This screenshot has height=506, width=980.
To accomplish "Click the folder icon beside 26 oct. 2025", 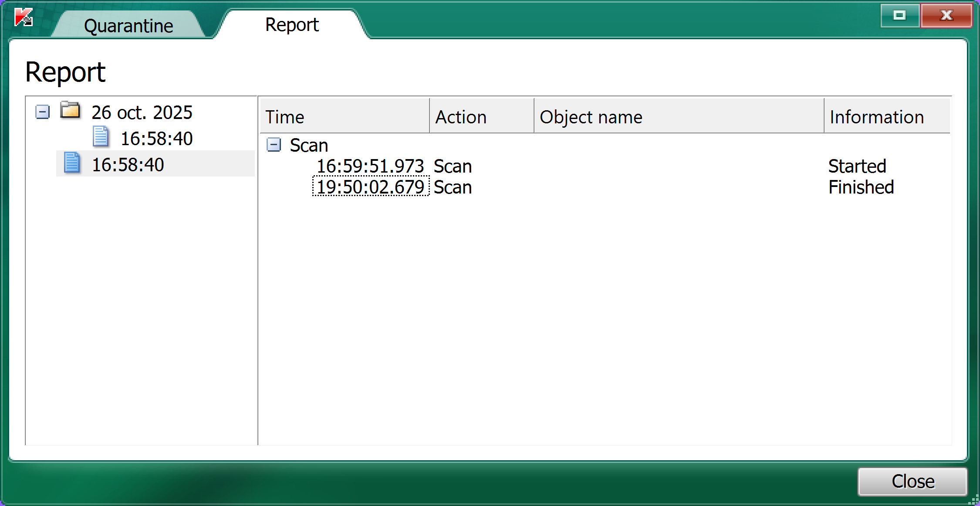I will coord(70,111).
